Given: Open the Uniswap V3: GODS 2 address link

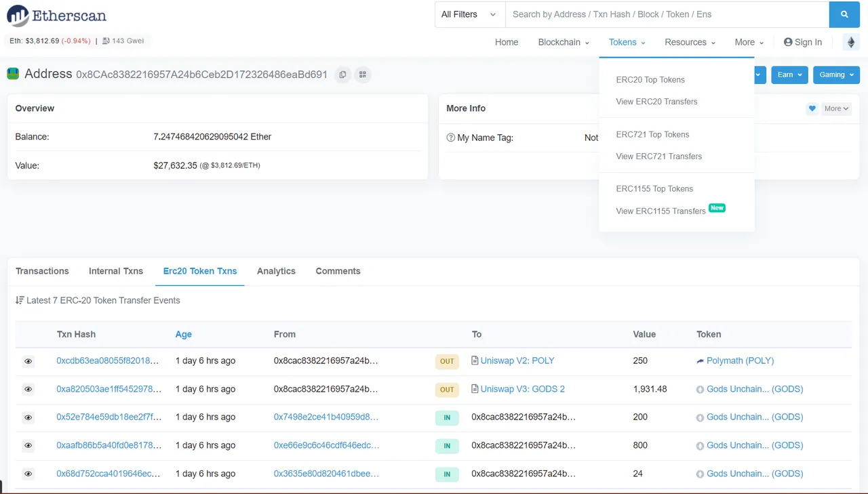Looking at the screenshot, I should coord(523,389).
